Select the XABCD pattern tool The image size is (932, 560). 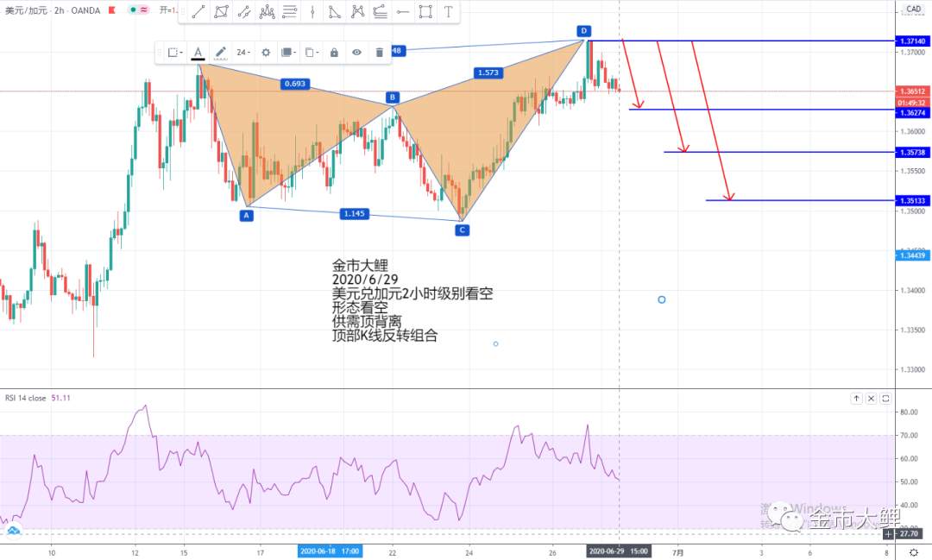tap(221, 11)
